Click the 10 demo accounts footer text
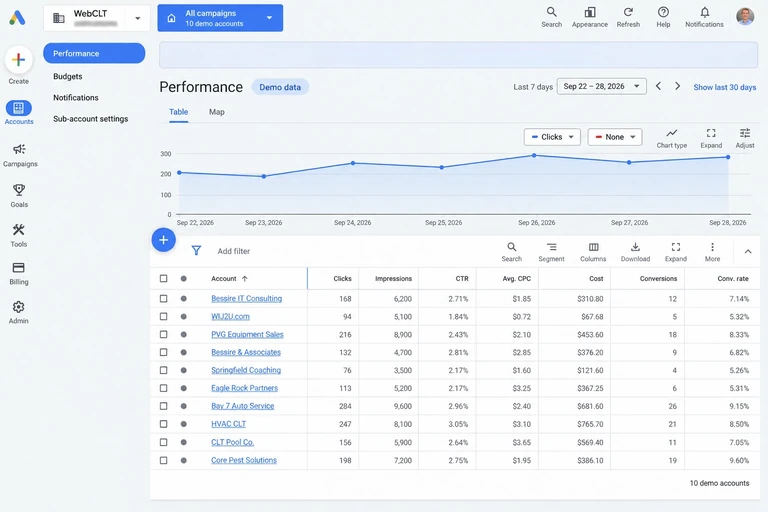Image resolution: width=768 pixels, height=512 pixels. [719, 483]
